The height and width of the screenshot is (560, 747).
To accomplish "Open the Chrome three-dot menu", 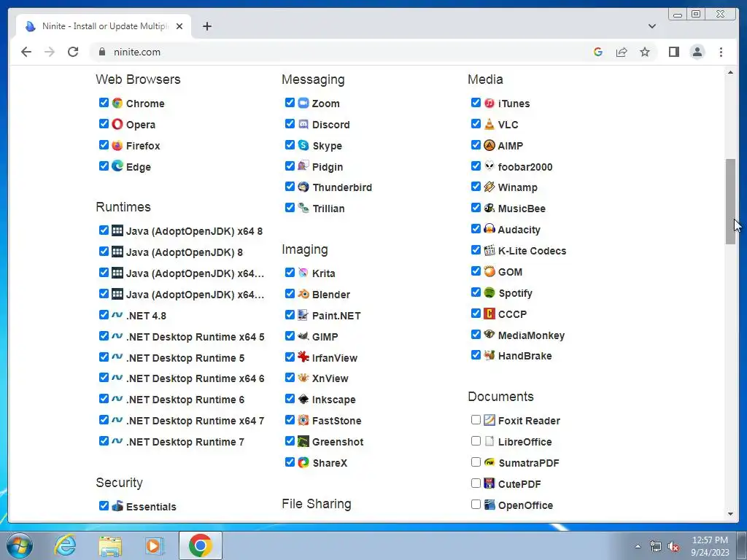I will 721,52.
